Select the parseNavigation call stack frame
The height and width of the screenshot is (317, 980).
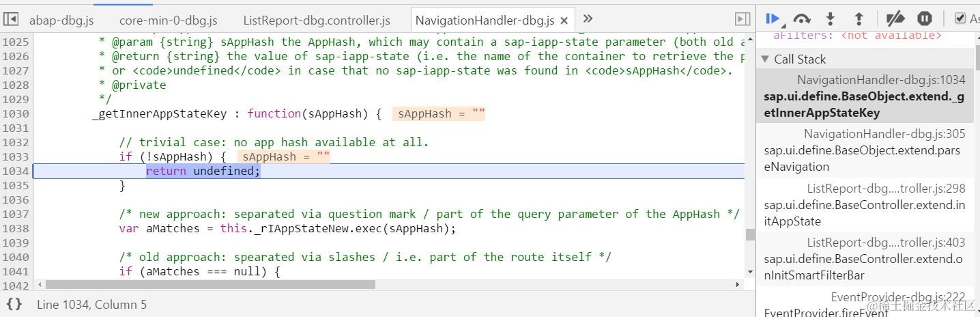(x=865, y=150)
